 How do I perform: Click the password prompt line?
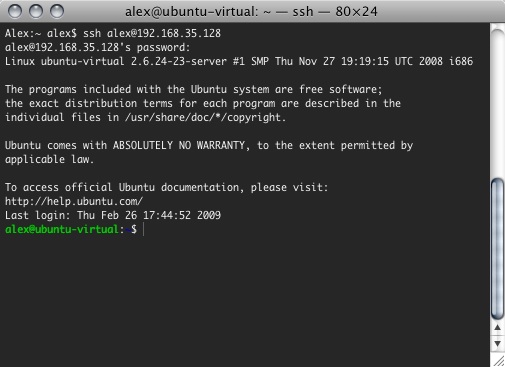(x=97, y=47)
